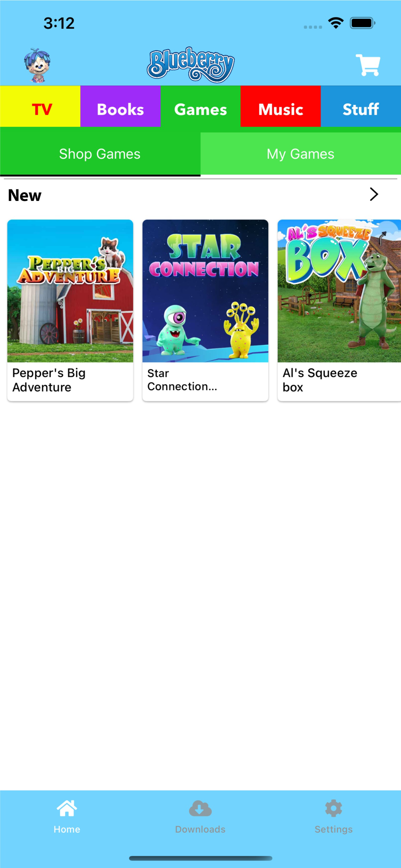Image resolution: width=401 pixels, height=868 pixels.
Task: Tap the Blueberry character avatar icon
Action: point(37,65)
